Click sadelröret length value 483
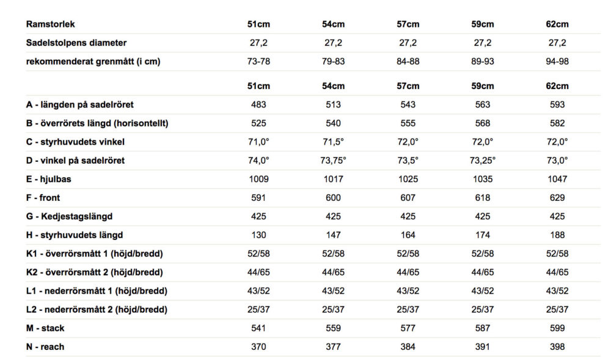The height and width of the screenshot is (364, 611). (x=258, y=104)
